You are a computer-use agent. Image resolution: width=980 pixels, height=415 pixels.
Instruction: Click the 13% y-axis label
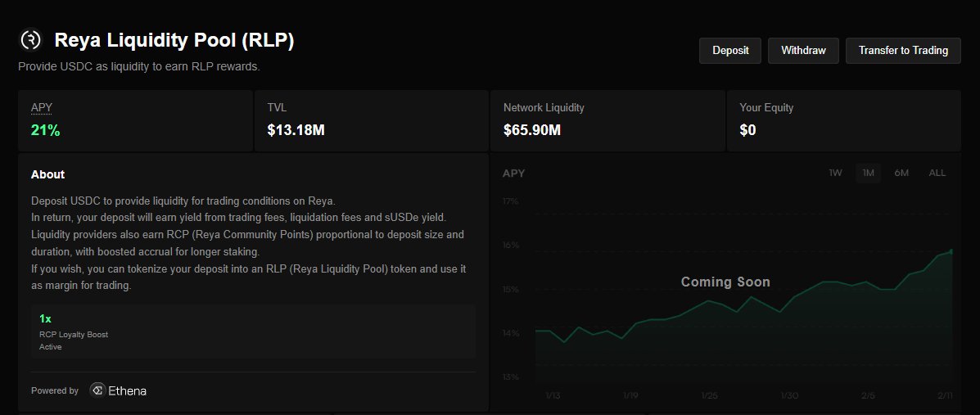pyautogui.click(x=511, y=377)
